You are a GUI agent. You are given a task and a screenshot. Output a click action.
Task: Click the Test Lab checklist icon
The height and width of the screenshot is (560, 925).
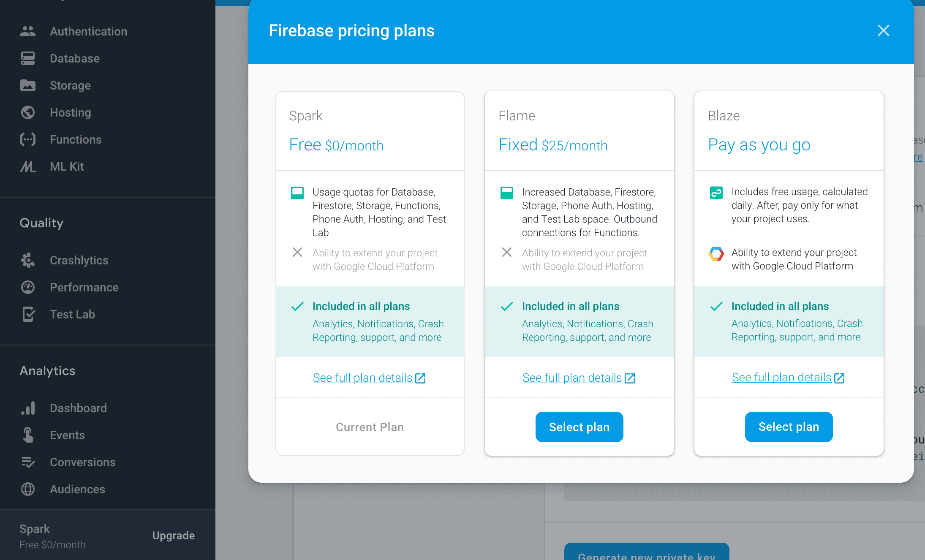click(28, 314)
